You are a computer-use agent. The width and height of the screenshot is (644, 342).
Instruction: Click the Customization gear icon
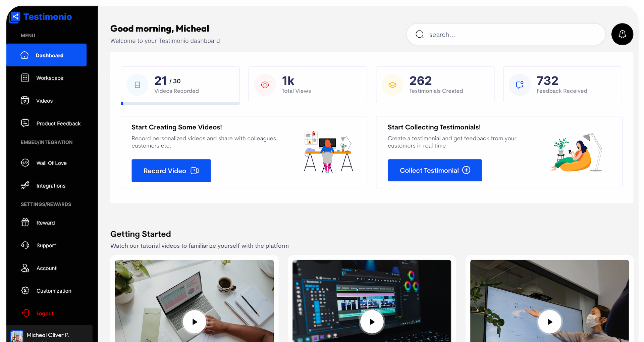tap(25, 291)
